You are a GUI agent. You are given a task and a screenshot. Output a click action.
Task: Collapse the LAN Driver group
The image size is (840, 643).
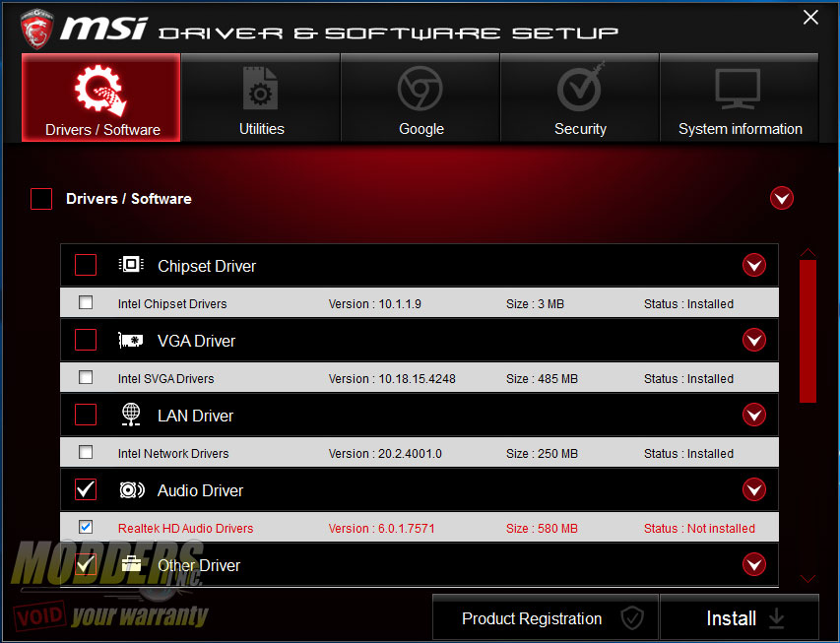click(754, 415)
